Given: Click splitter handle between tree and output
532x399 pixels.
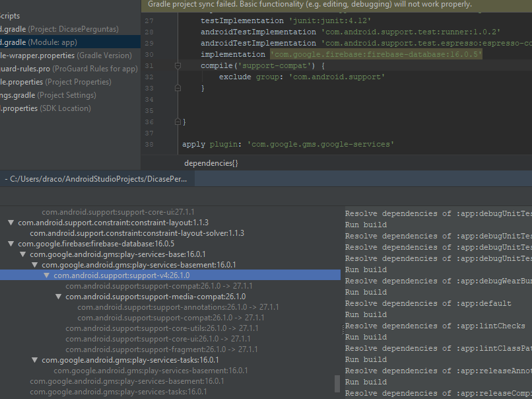Looking at the screenshot, I should point(343,330).
